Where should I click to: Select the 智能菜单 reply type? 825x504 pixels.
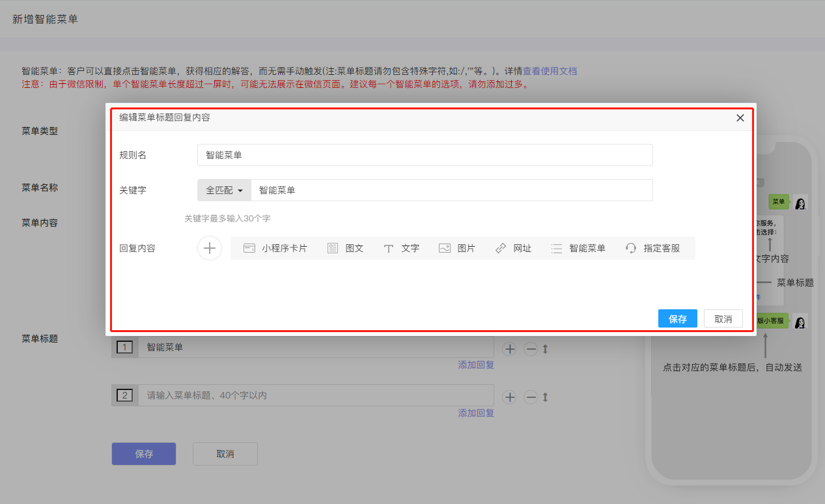click(x=578, y=248)
